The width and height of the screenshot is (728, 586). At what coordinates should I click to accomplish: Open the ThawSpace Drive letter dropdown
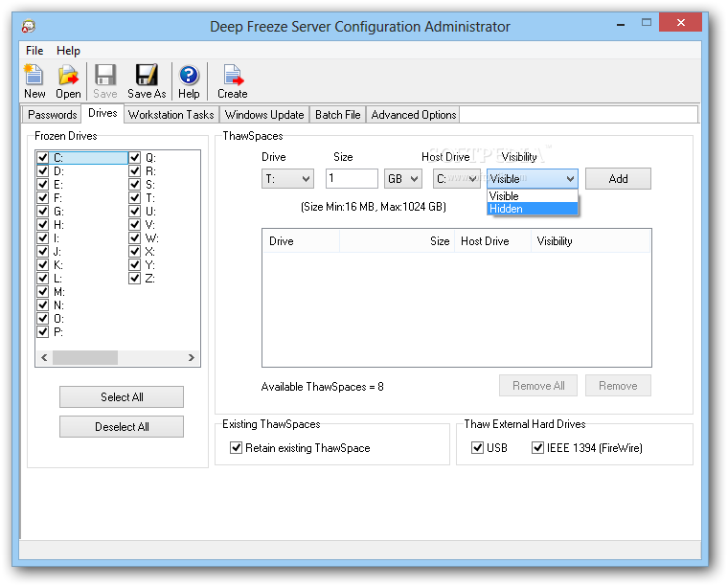click(x=287, y=179)
